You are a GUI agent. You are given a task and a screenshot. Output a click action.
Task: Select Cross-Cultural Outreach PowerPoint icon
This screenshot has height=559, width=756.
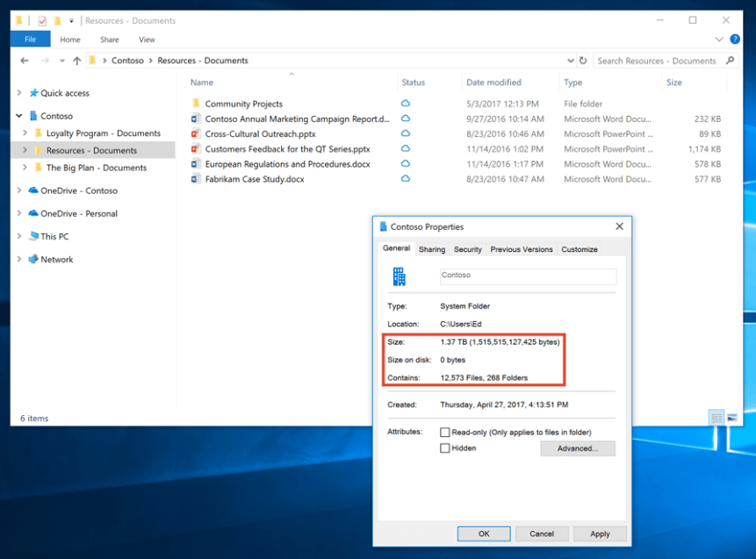(196, 133)
